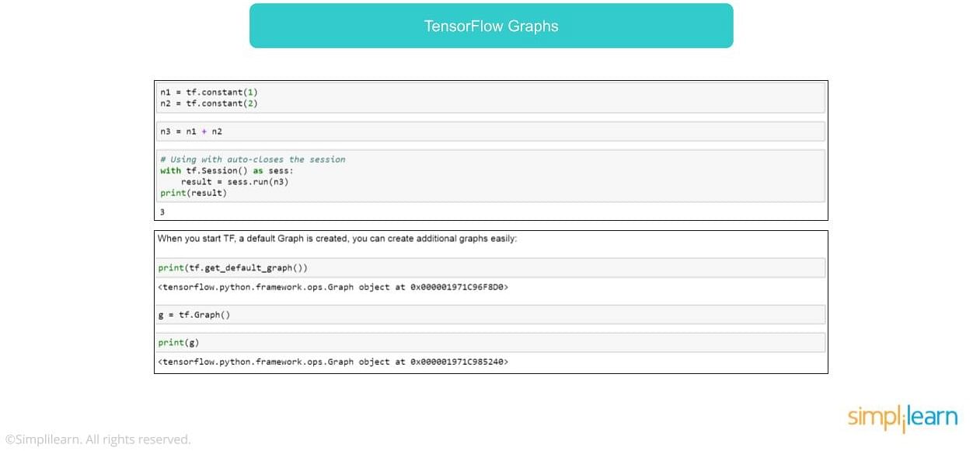Click the n3 = n1 + n2 code cell
980x451 pixels.
click(x=491, y=131)
